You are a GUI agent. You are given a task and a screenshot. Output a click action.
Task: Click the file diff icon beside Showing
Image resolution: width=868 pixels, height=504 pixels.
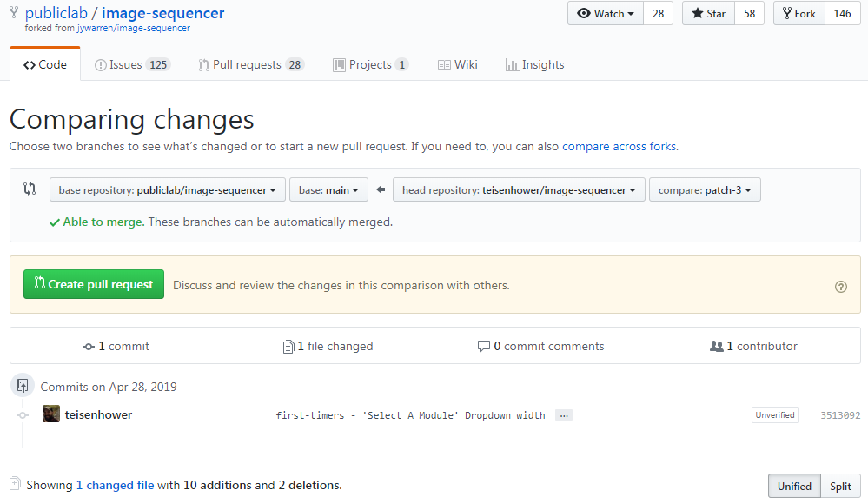[15, 483]
